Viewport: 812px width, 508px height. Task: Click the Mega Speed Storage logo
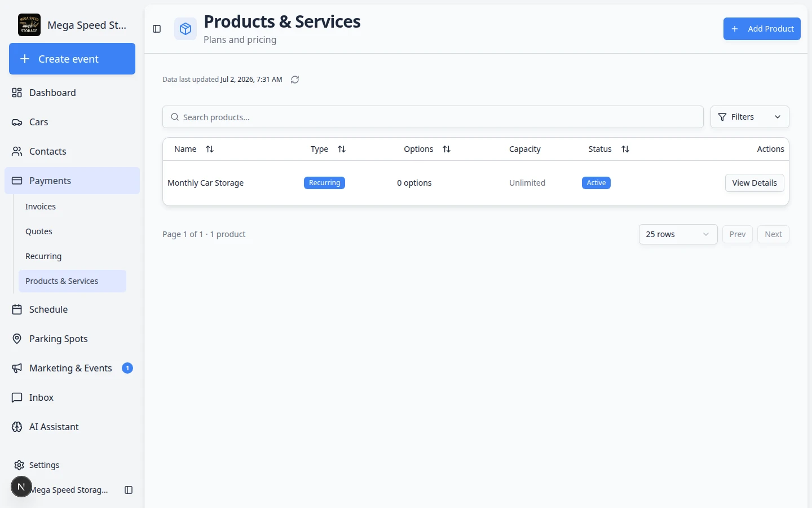tap(29, 25)
